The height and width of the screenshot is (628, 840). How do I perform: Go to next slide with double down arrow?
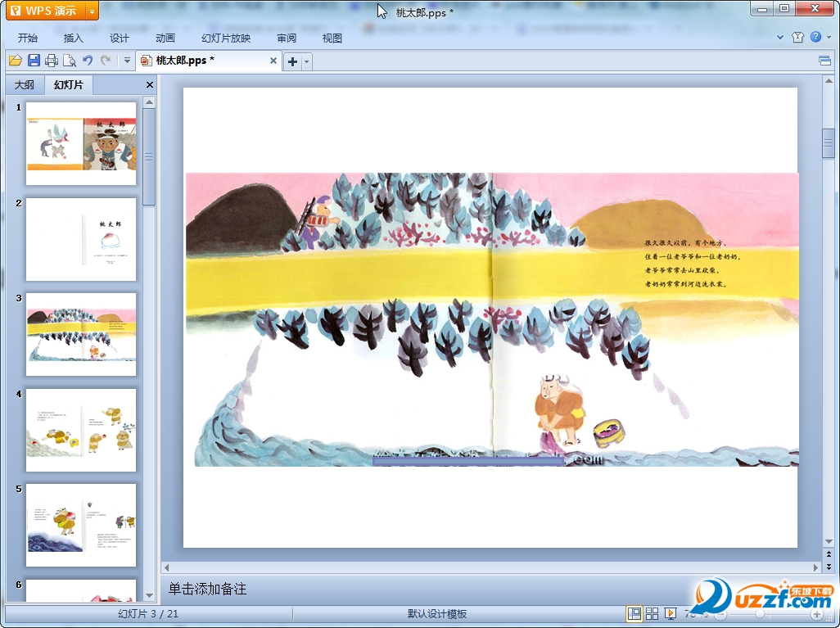pyautogui.click(x=829, y=567)
